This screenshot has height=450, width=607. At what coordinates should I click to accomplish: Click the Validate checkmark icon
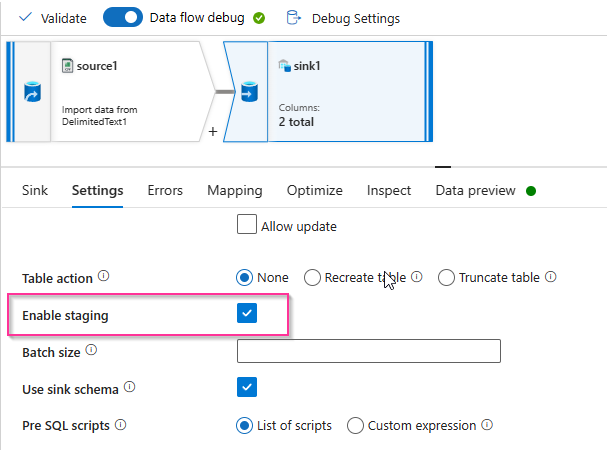(x=26, y=18)
